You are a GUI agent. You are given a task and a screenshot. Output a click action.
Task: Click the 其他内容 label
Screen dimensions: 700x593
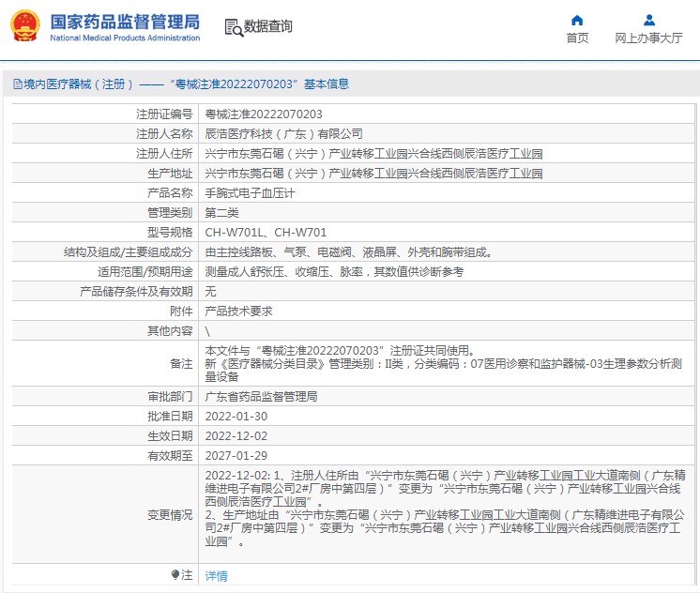point(170,331)
